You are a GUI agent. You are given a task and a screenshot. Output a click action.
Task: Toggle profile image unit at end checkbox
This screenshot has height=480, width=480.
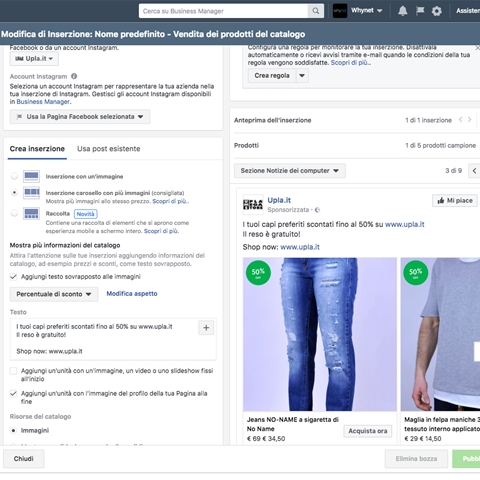pos(13,394)
